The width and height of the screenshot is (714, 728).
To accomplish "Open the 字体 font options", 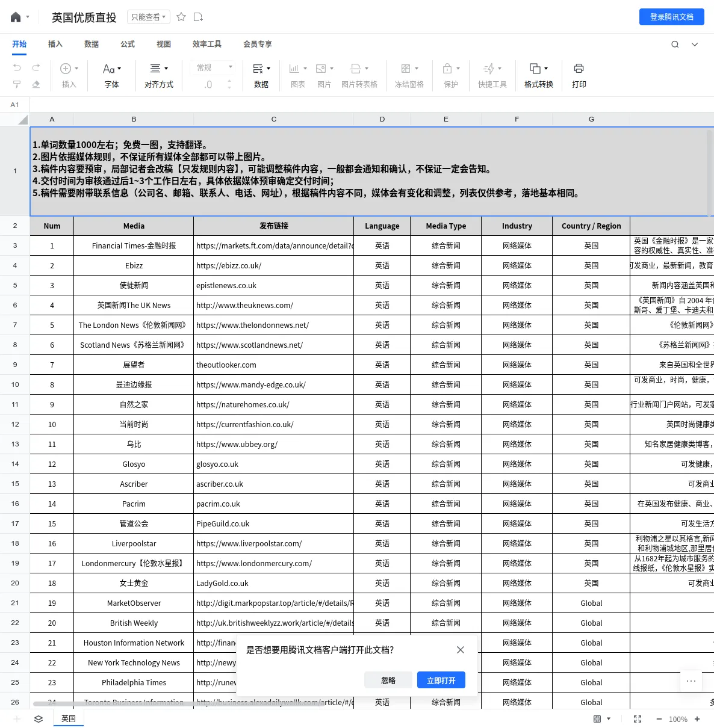I will tap(112, 76).
